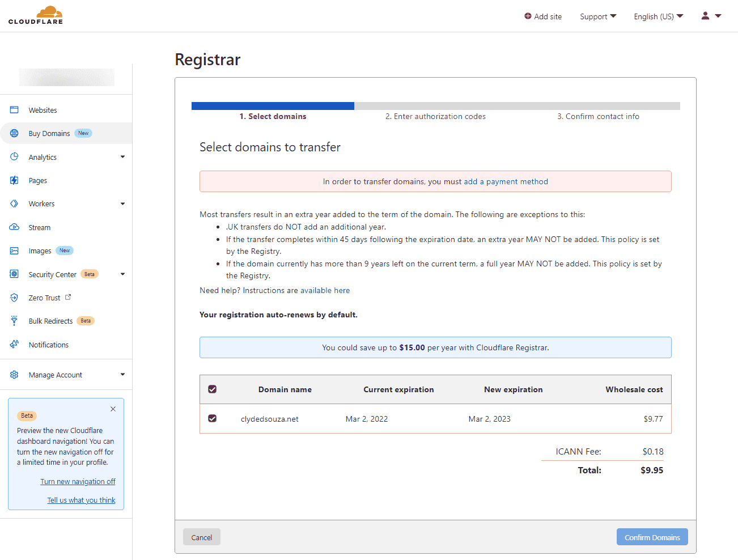Click the Registrar page heading
738x560 pixels.
(x=207, y=60)
